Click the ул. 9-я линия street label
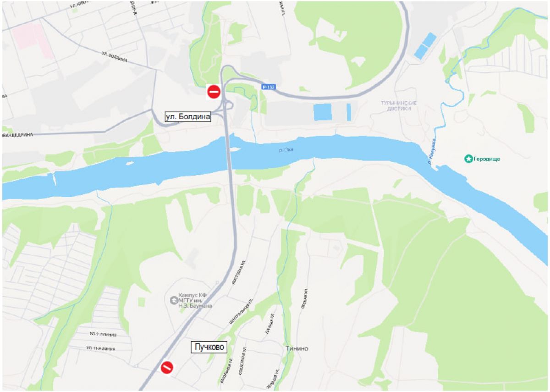This screenshot has height=392, width=550. click(103, 334)
